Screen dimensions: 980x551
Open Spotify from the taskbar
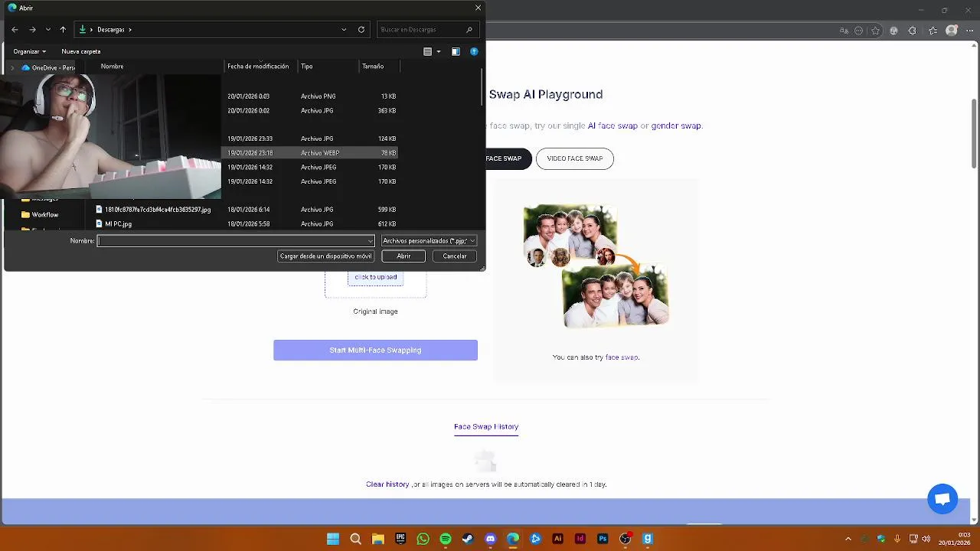(446, 539)
